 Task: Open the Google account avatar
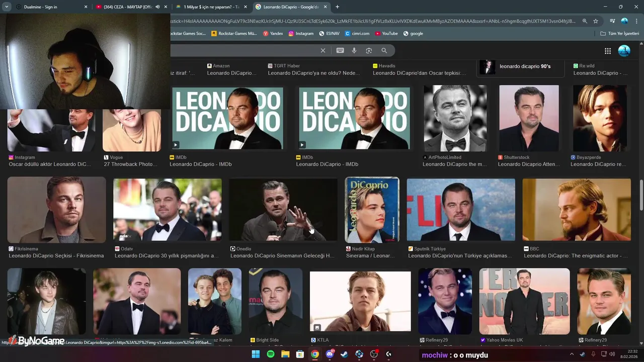point(624,51)
